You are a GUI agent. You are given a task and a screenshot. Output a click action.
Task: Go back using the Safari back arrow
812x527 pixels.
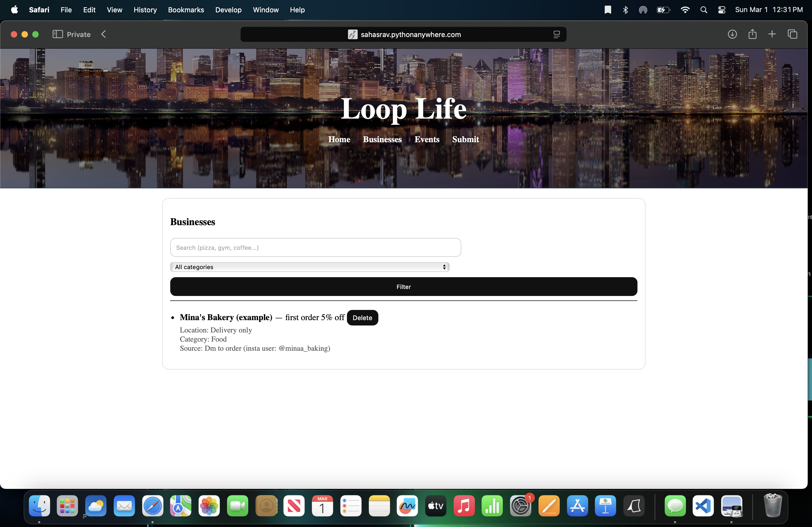coord(104,34)
